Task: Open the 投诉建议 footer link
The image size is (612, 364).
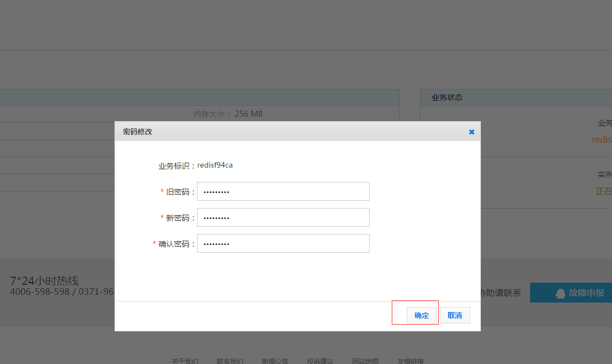Action: 320,361
